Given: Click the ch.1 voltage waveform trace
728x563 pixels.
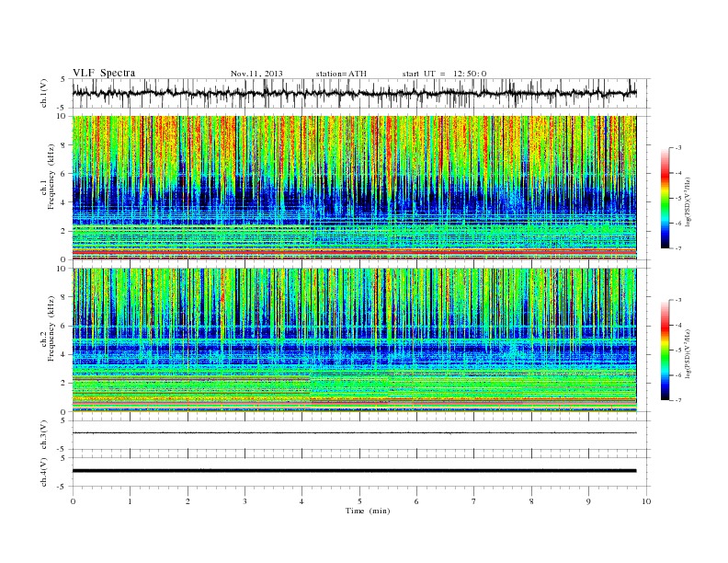Looking at the screenshot, I should point(354,93).
